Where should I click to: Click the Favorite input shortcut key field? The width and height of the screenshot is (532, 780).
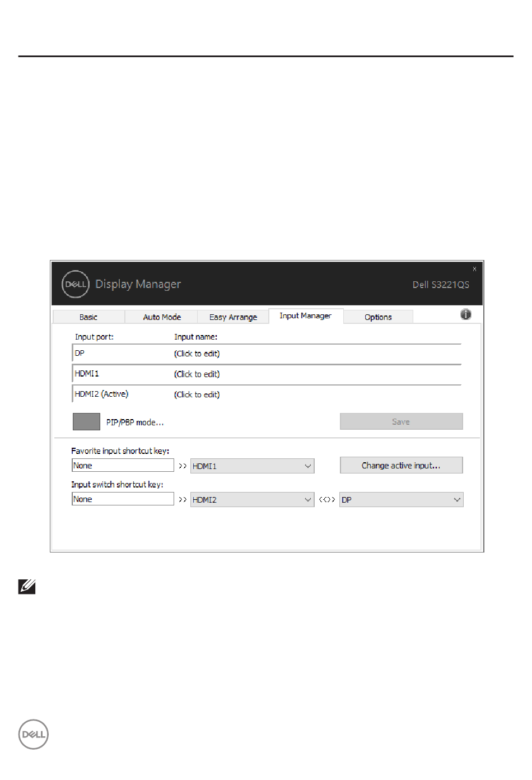pyautogui.click(x=123, y=466)
